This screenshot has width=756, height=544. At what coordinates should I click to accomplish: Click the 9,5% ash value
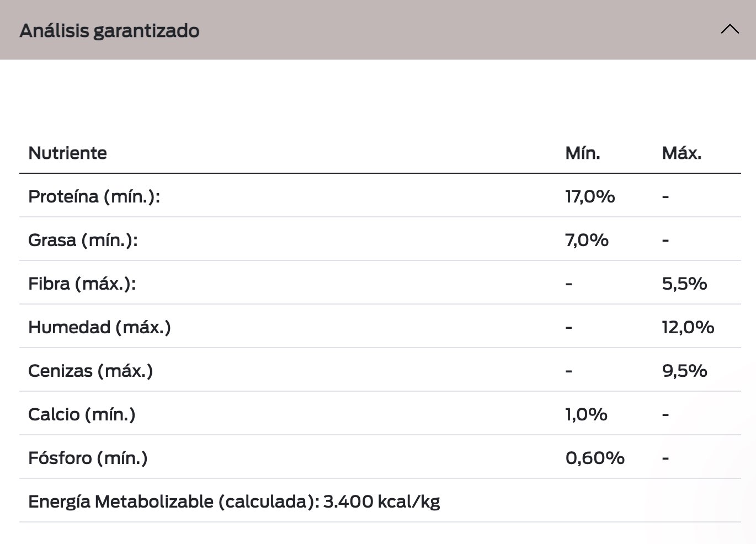click(x=684, y=371)
